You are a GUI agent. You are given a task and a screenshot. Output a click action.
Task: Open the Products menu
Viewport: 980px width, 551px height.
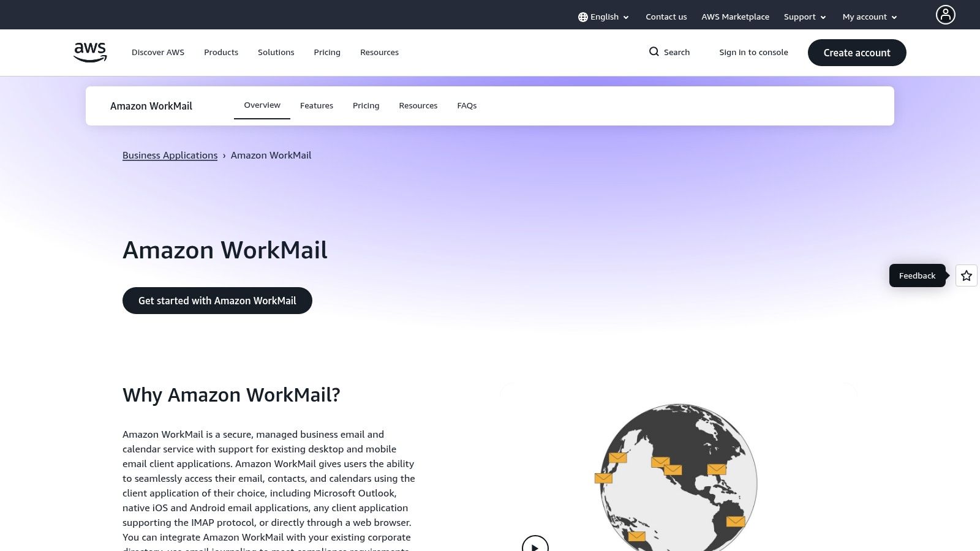click(x=221, y=52)
